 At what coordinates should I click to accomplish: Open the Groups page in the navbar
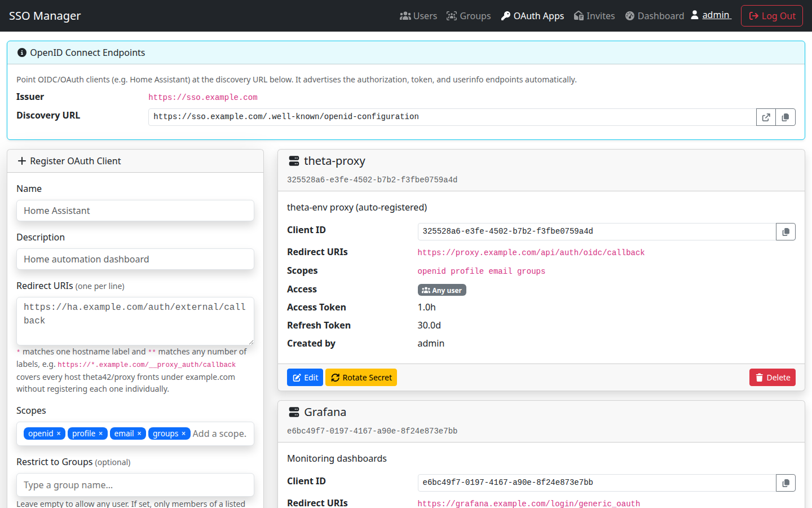click(469, 16)
